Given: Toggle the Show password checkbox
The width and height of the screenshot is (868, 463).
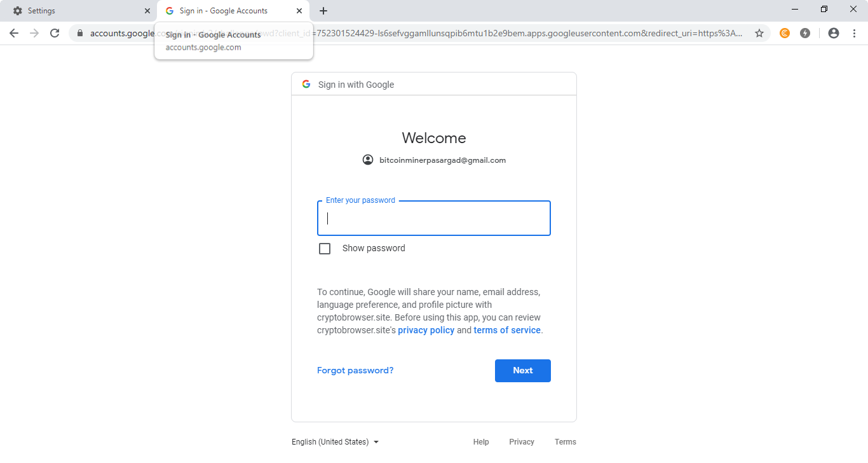Looking at the screenshot, I should point(325,249).
